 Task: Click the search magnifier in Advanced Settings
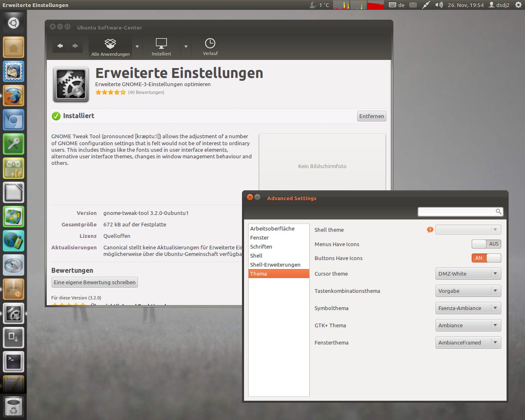coord(498,212)
